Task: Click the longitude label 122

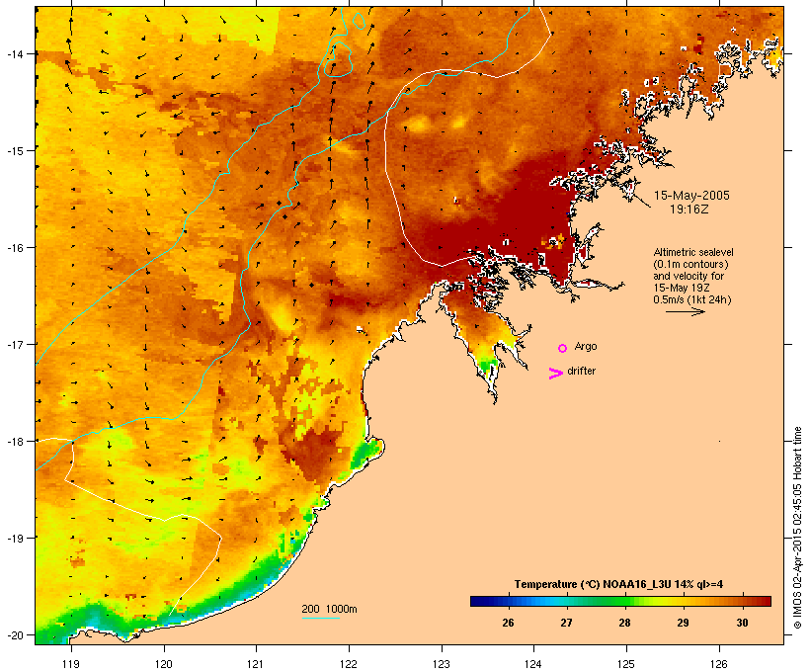Action: pyautogui.click(x=349, y=664)
